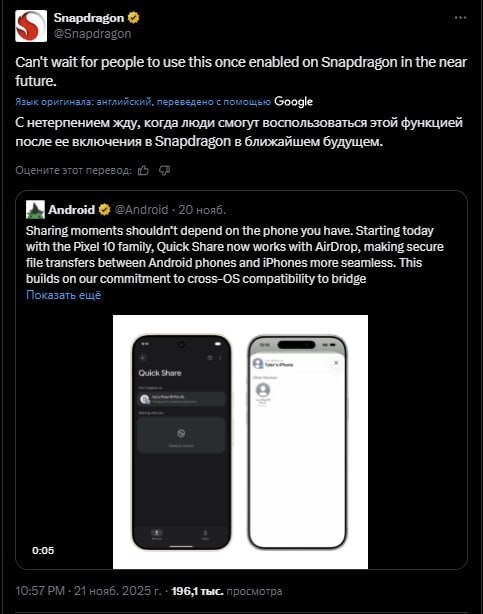Expand quoted post with Показать ещё
483x614 pixels.
[x=63, y=295]
